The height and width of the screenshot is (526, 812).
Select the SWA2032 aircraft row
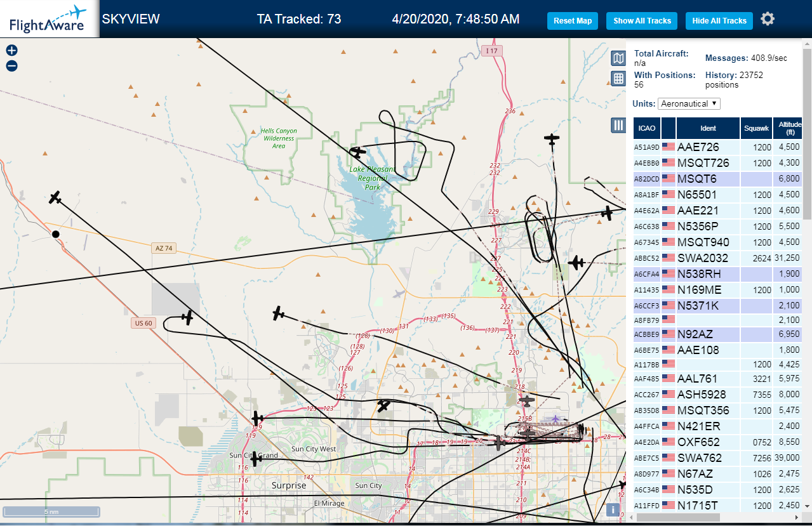pyautogui.click(x=718, y=258)
